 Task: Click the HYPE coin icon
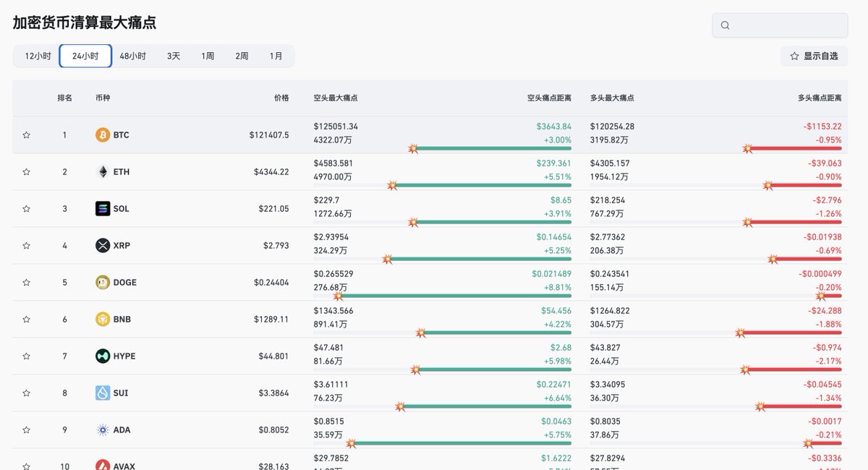coord(103,356)
